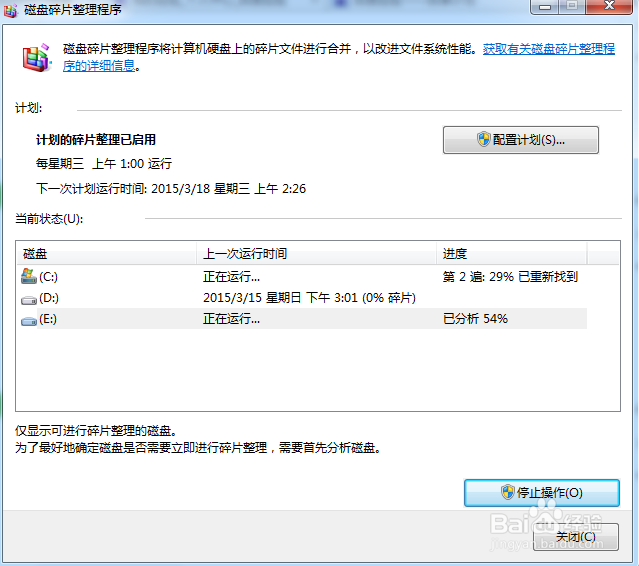Viewport: 639px width, 566px height.
Task: Stop defragmentation with 停止操作(O)
Action: [542, 493]
